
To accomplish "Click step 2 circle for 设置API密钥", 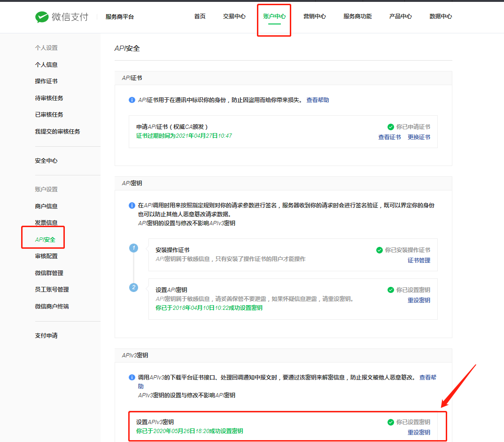I will pos(134,287).
